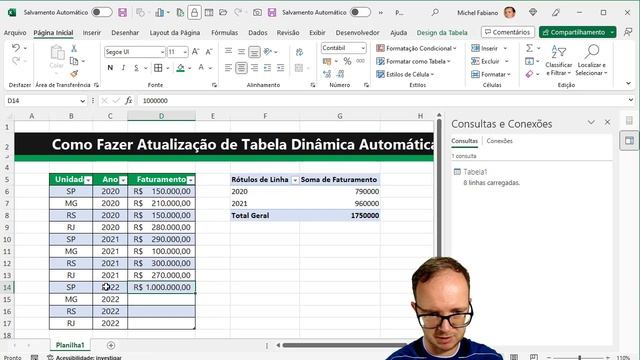This screenshot has width=640, height=360.
Task: Click the font color A icon
Action: pos(201,68)
